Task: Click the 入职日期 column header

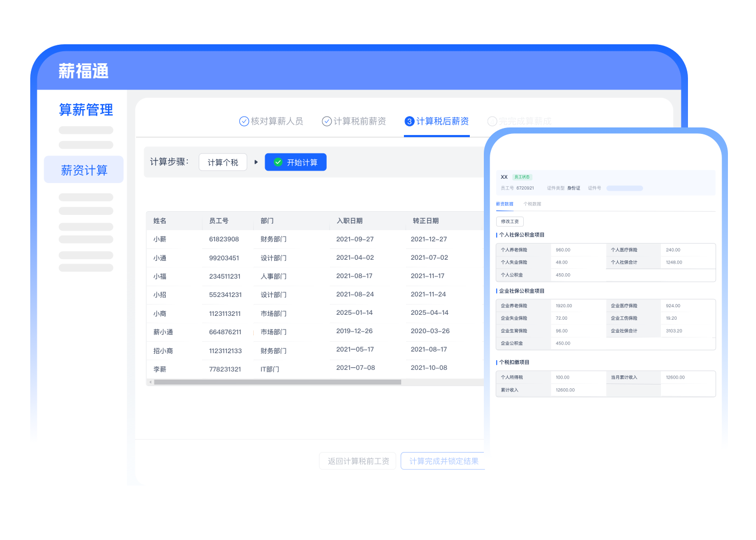Action: [x=349, y=221]
